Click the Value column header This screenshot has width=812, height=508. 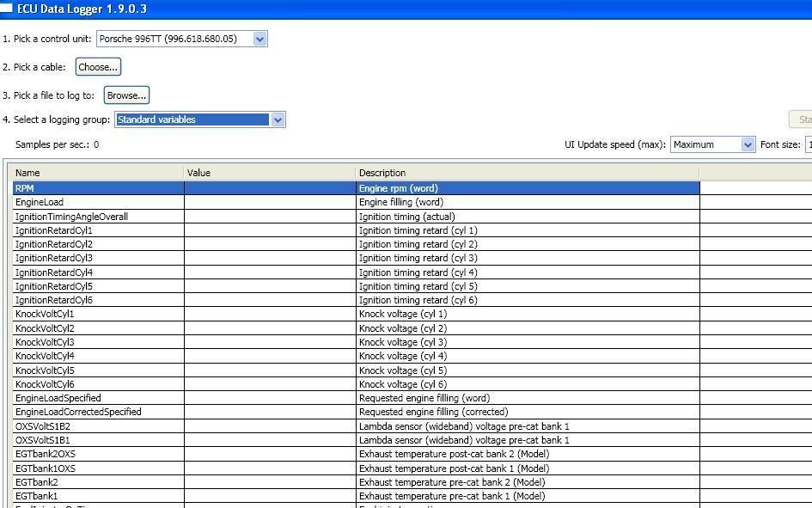(x=269, y=173)
